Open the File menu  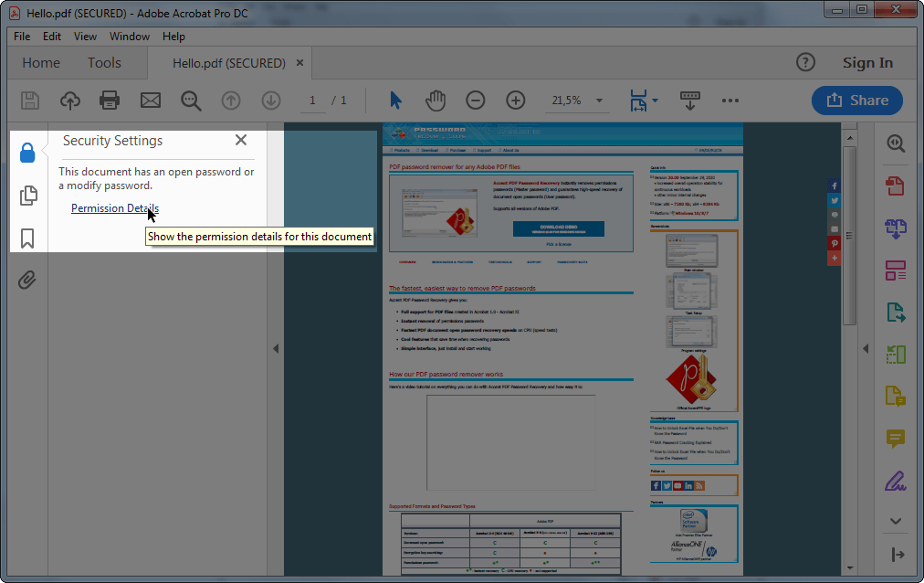click(22, 37)
